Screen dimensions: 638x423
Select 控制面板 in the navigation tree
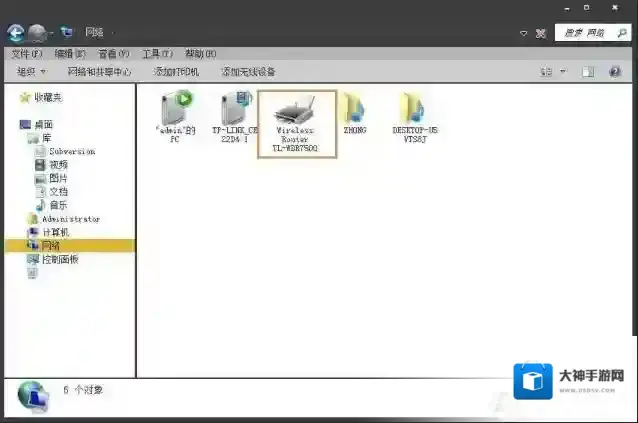[x=60, y=259]
